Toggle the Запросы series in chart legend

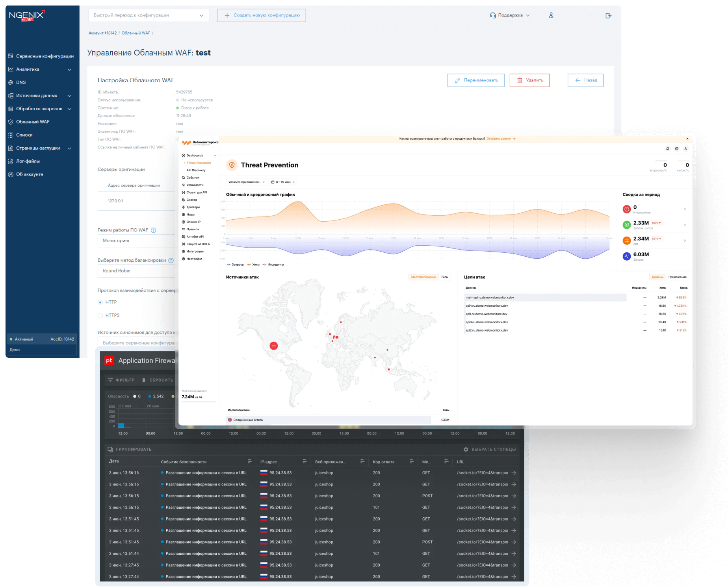coord(235,265)
